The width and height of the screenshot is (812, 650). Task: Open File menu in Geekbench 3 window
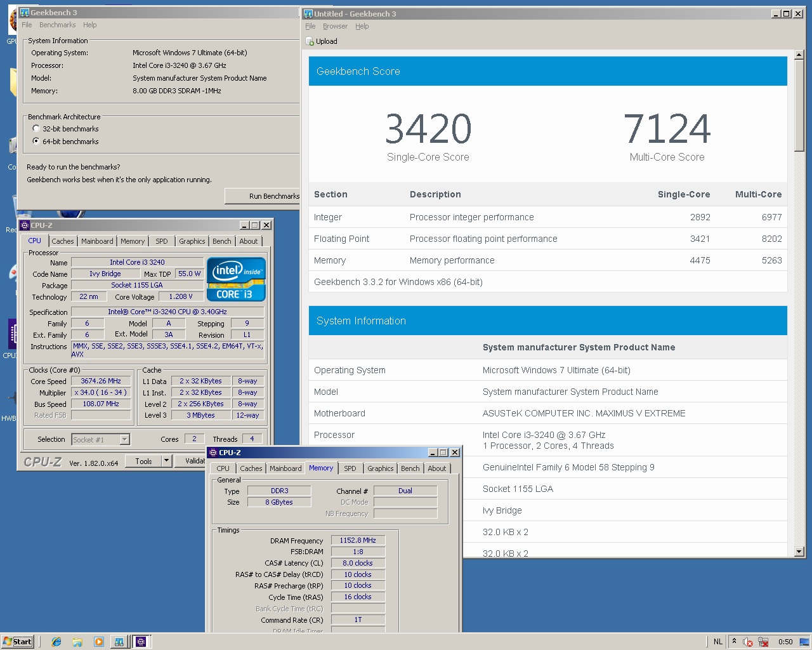point(27,25)
